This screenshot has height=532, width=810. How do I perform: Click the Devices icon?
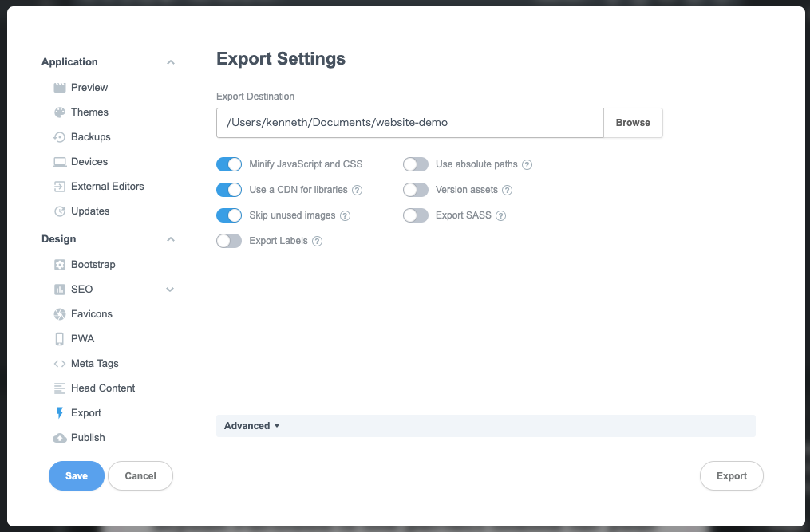59,161
